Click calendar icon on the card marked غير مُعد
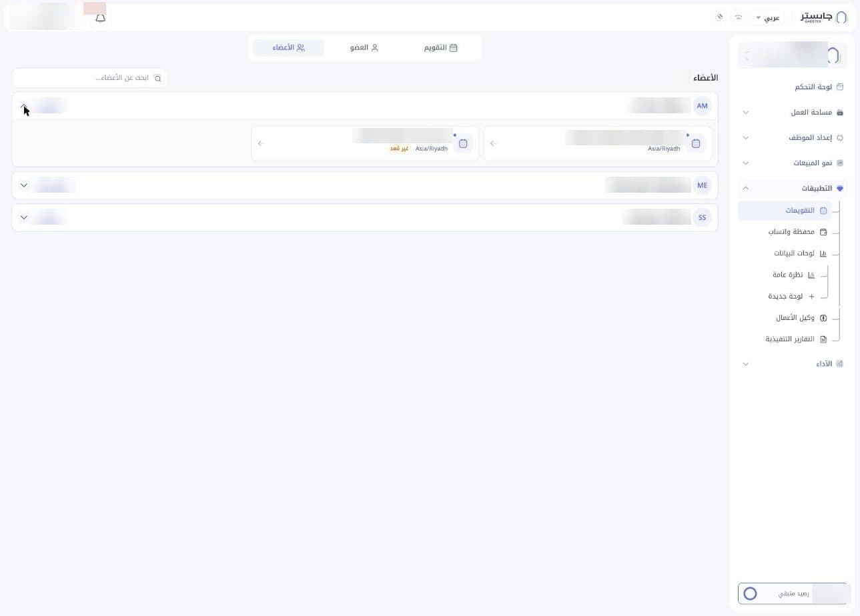 tap(463, 143)
